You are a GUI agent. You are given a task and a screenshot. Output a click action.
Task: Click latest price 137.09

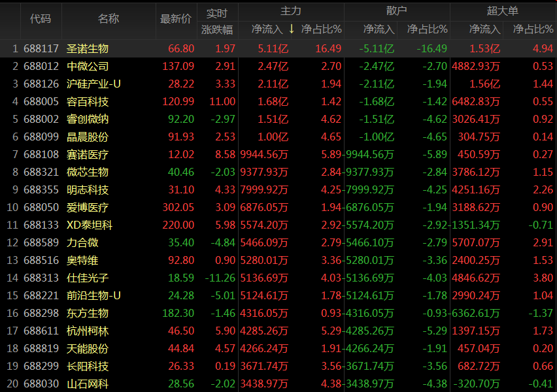coord(178,67)
